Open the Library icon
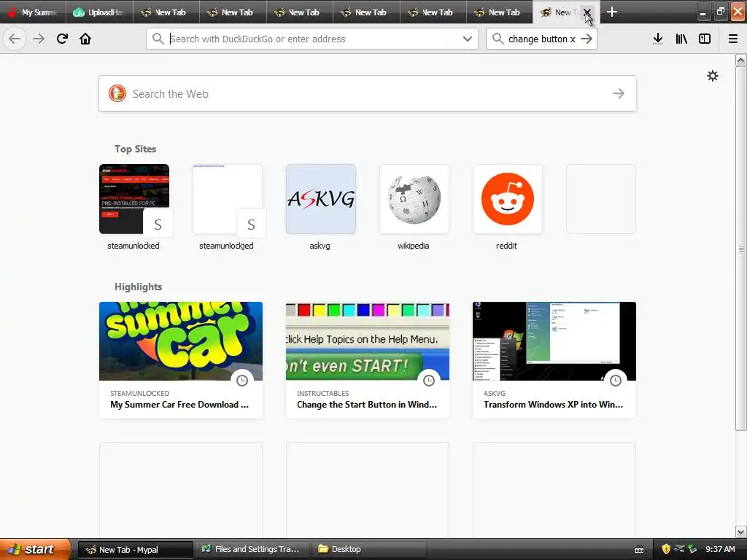Screen dimensions: 747x560 [x=681, y=39]
